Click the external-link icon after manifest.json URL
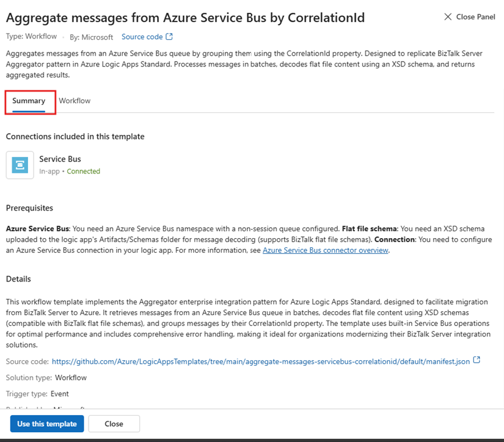This screenshot has height=442, width=504. point(477,361)
